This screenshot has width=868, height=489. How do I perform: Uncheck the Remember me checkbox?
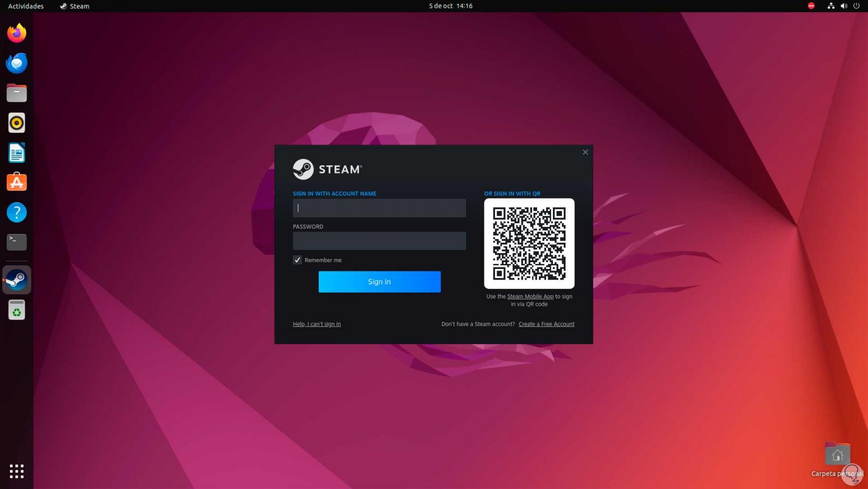pos(297,260)
